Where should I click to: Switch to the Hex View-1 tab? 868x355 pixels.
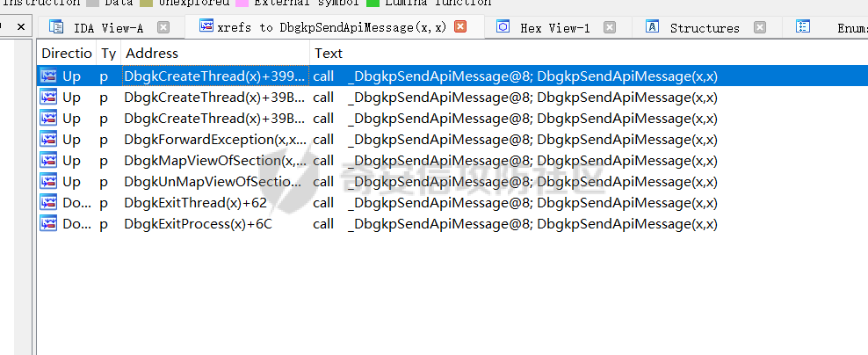click(554, 28)
